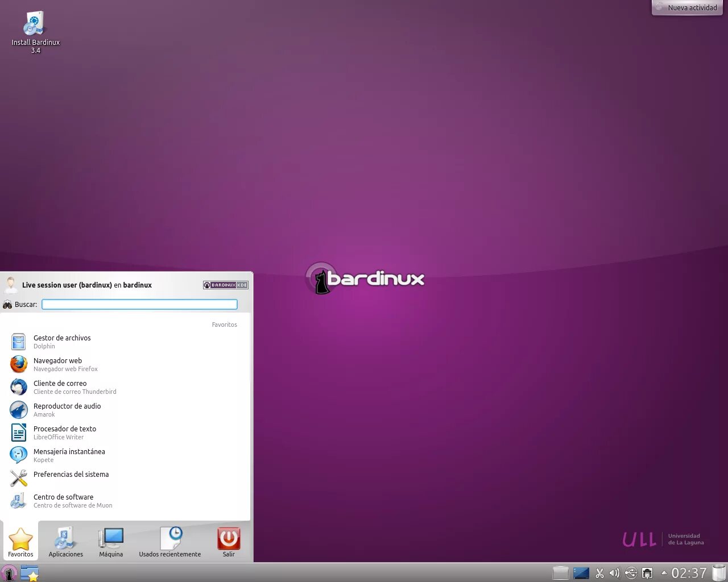
Task: Click the Bardinux KDE badge in launcher
Action: [226, 285]
